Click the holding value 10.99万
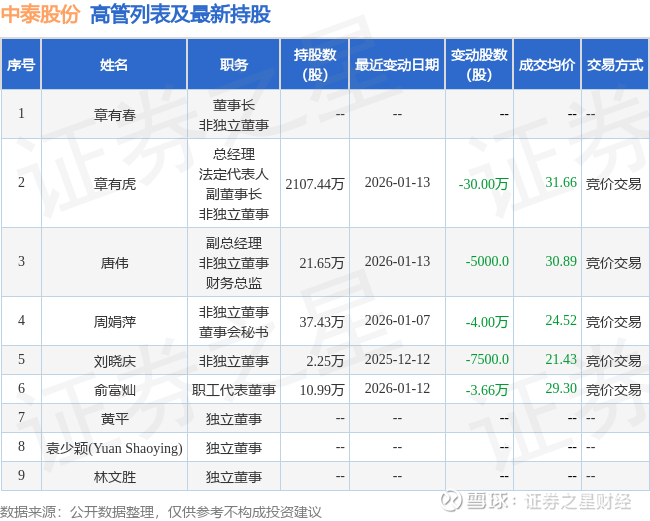Image resolution: width=650 pixels, height=521 pixels. coord(322,390)
